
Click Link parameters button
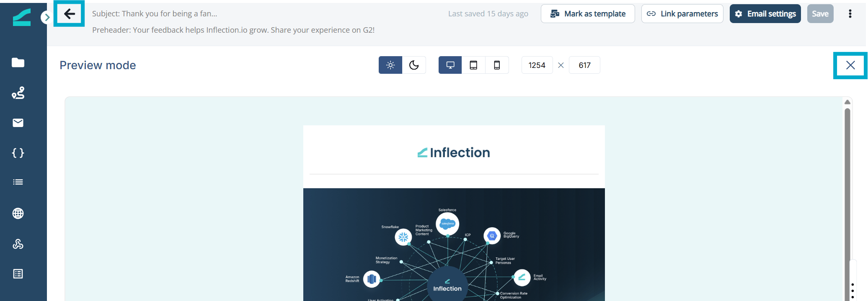point(682,14)
